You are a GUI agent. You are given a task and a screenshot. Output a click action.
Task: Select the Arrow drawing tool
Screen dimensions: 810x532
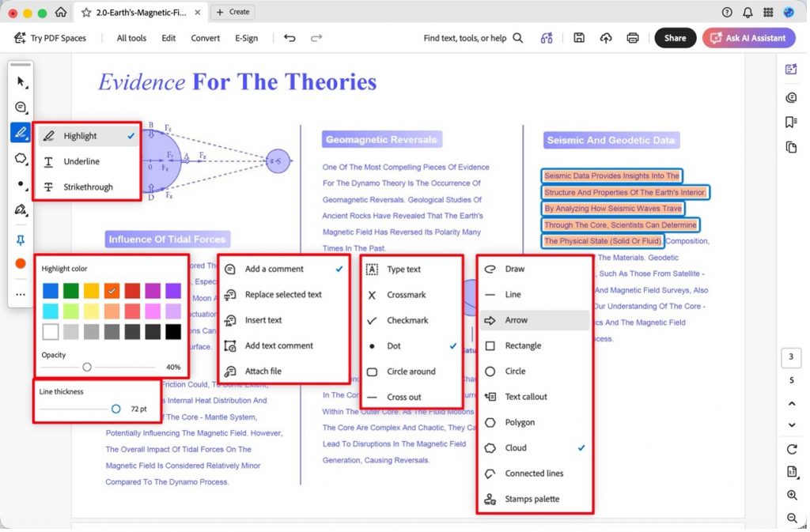(535, 320)
